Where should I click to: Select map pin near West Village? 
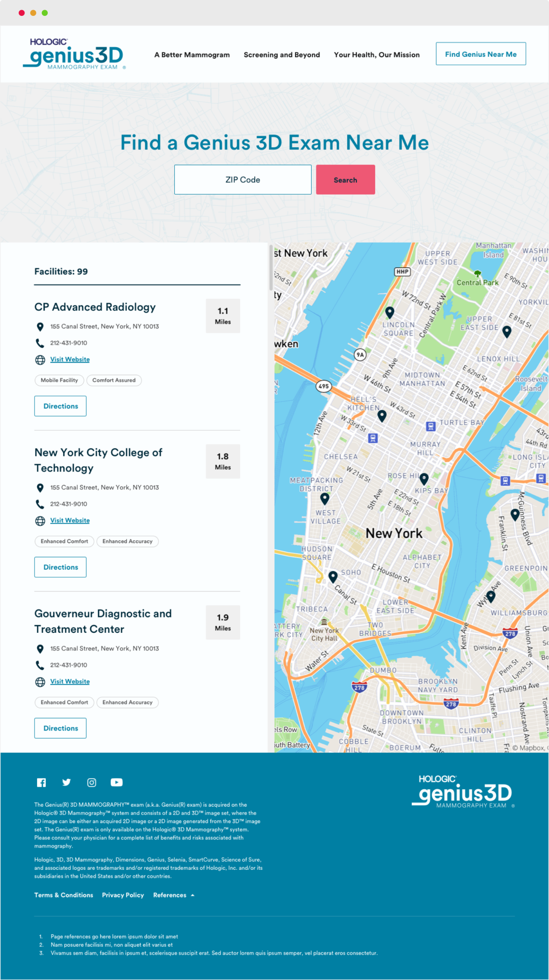(x=325, y=498)
